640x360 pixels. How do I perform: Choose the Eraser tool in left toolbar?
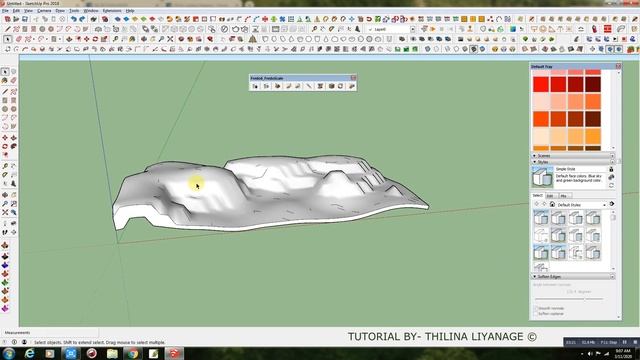pos(13,80)
